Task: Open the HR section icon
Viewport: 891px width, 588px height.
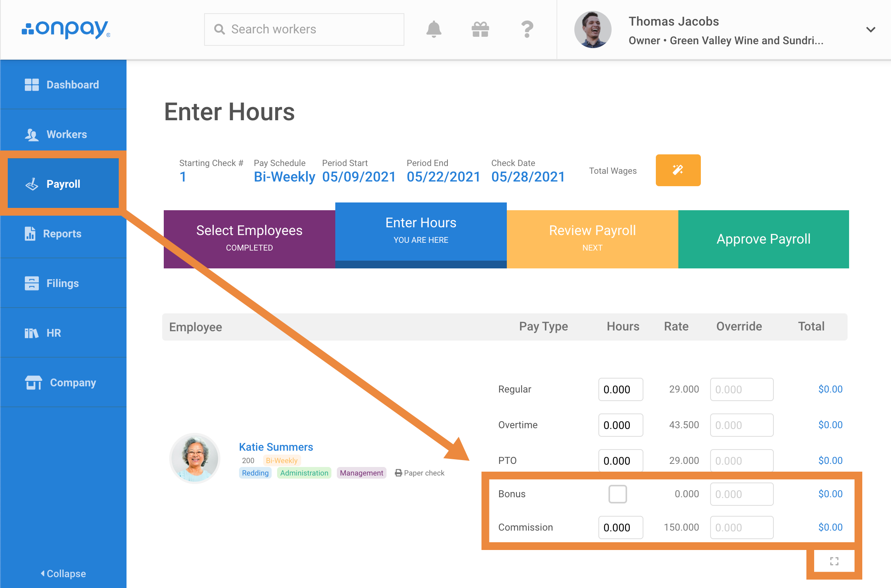Action: coord(32,333)
